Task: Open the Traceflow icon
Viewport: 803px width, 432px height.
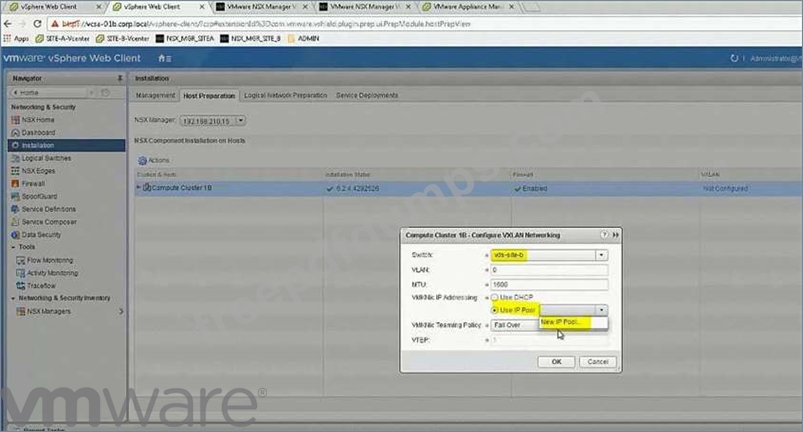Action: click(20, 286)
